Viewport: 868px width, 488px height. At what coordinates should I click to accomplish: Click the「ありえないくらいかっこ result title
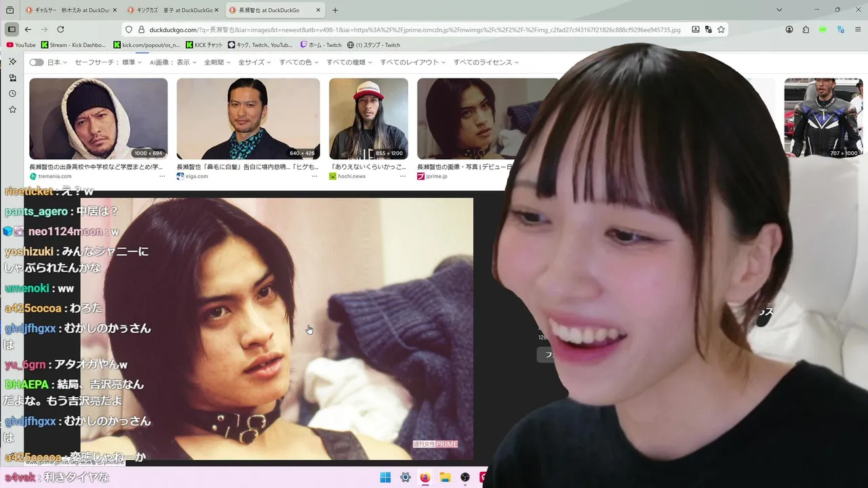tap(368, 167)
